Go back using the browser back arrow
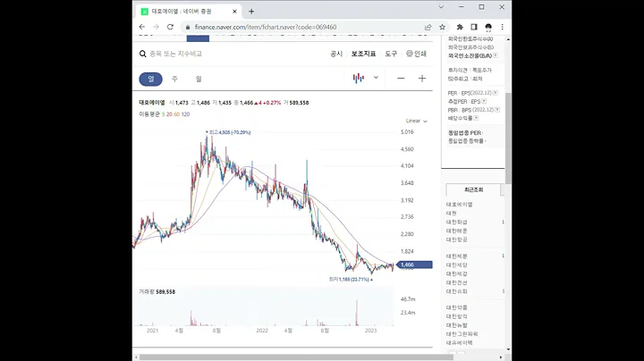The width and height of the screenshot is (644, 361). coord(142,27)
